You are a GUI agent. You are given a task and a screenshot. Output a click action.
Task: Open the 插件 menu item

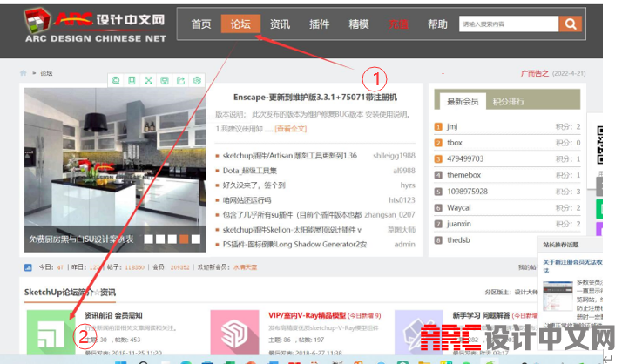[x=320, y=24]
